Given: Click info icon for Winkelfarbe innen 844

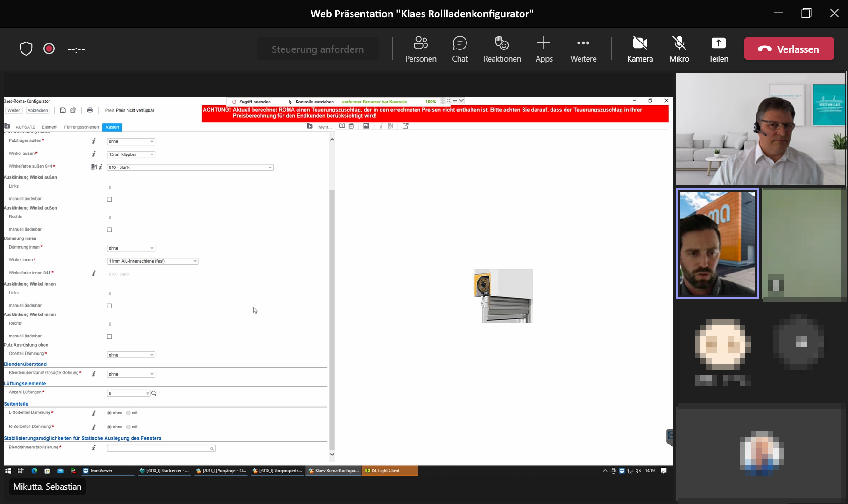Looking at the screenshot, I should point(94,273).
